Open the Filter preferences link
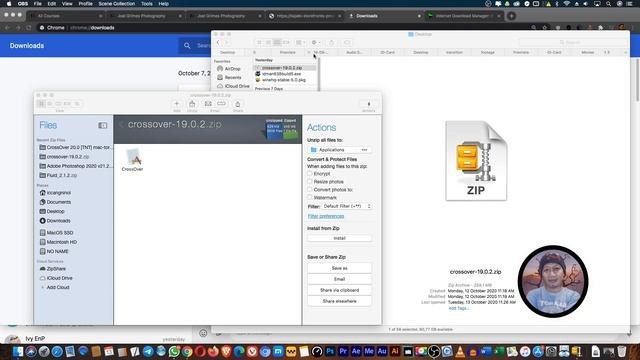Image resolution: width=640 pixels, height=360 pixels. coord(326,216)
